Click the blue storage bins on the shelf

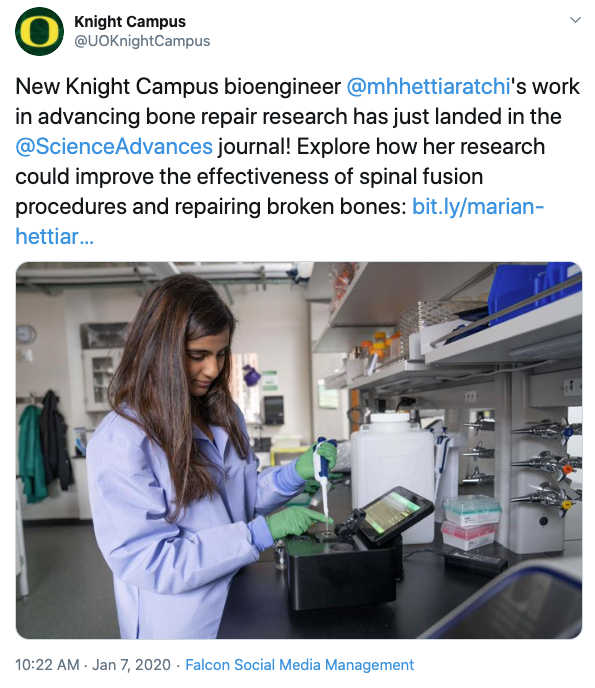tap(533, 291)
